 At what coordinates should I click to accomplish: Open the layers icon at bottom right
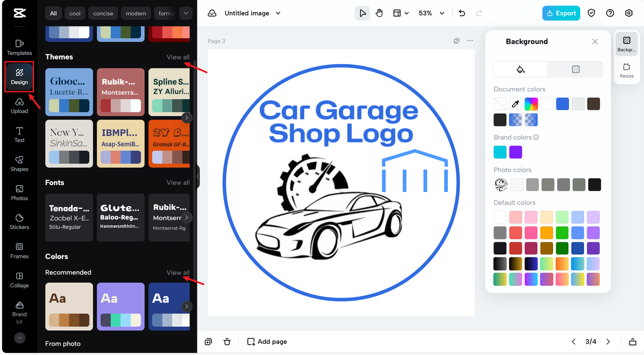[632, 342]
